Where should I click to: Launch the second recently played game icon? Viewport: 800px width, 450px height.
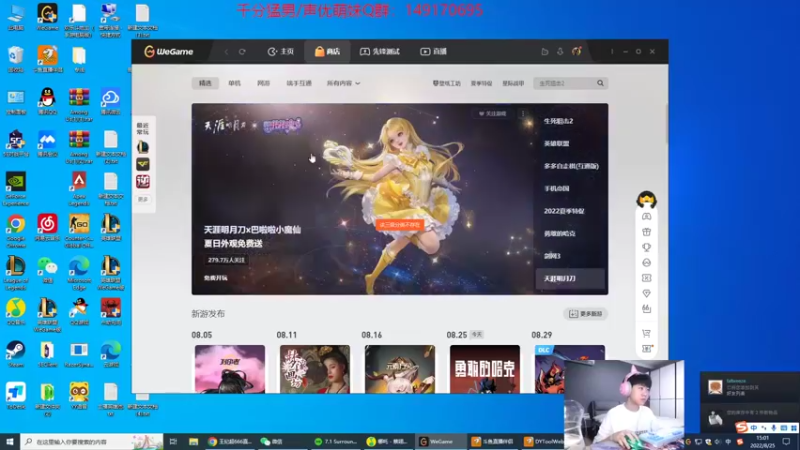click(143, 164)
